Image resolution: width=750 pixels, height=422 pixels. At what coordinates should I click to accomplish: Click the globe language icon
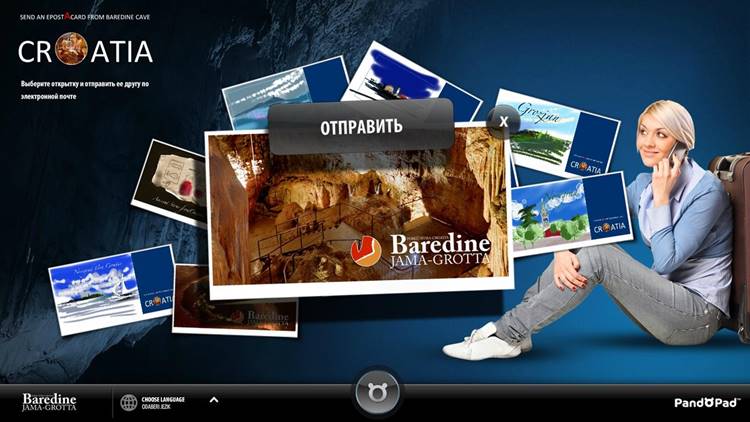[128, 403]
